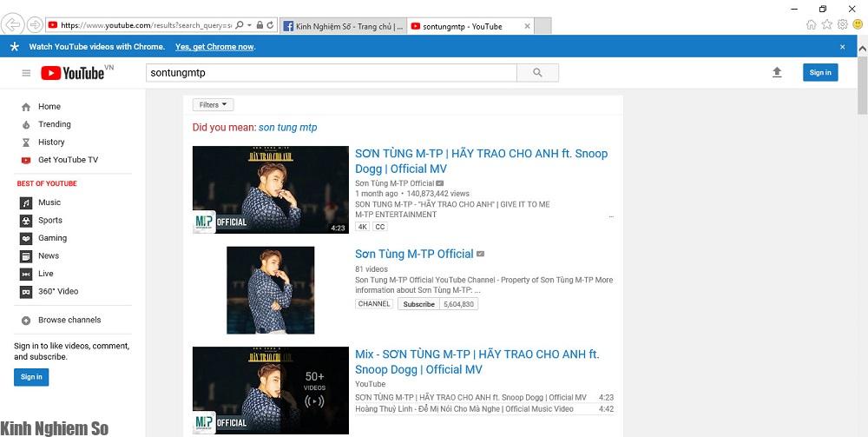This screenshot has width=868, height=437.
Task: Click the address bar search magnifier icon
Action: (x=240, y=25)
